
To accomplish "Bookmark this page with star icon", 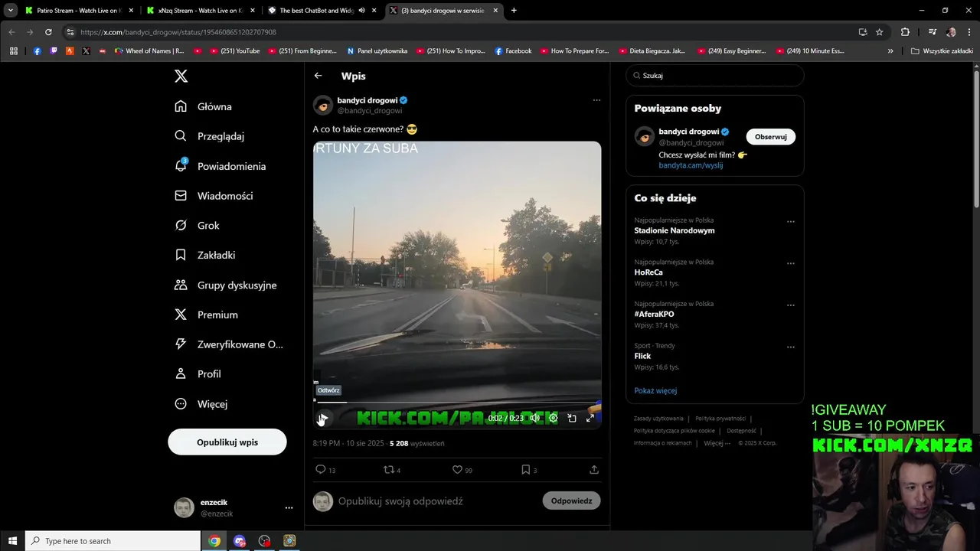I will point(880,32).
